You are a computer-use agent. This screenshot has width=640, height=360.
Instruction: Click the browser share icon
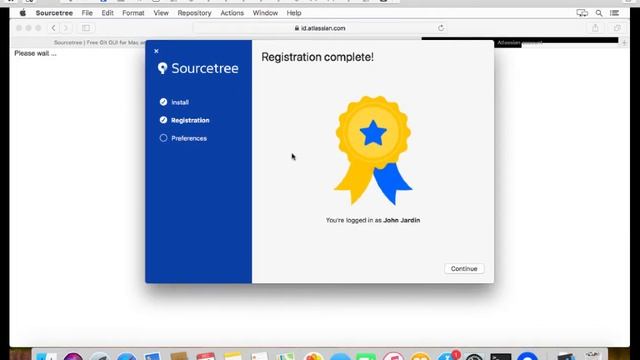click(x=595, y=28)
